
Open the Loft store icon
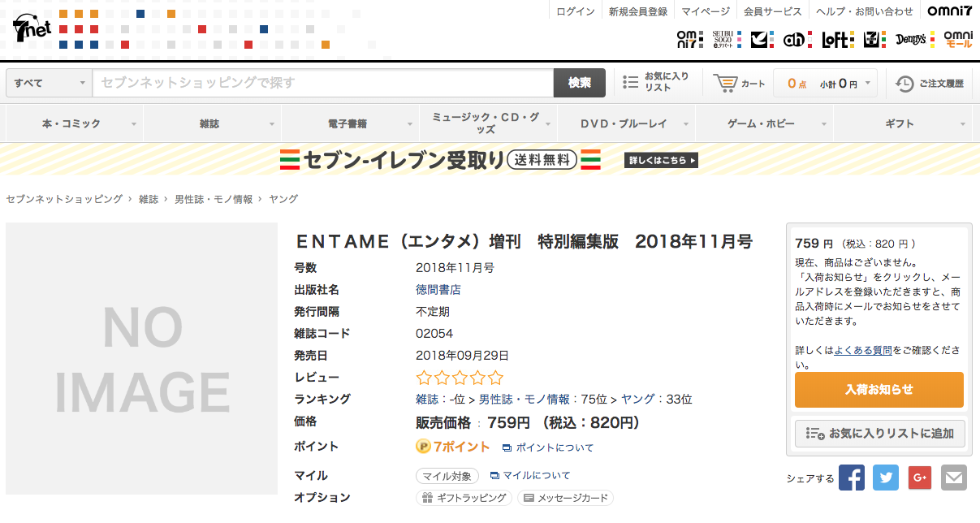pyautogui.click(x=837, y=39)
